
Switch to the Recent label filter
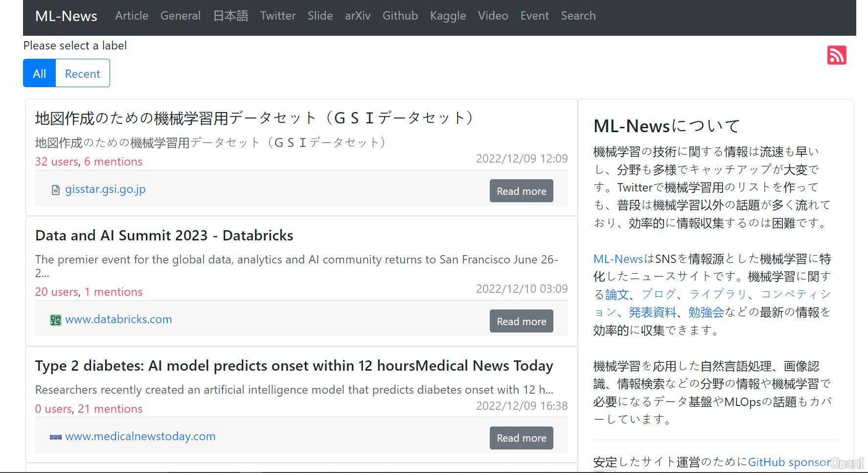pyautogui.click(x=82, y=73)
